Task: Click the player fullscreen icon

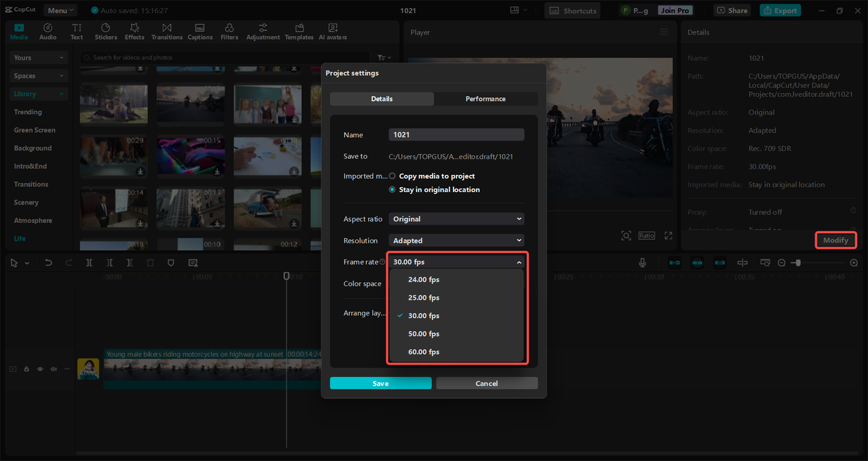Action: point(668,235)
